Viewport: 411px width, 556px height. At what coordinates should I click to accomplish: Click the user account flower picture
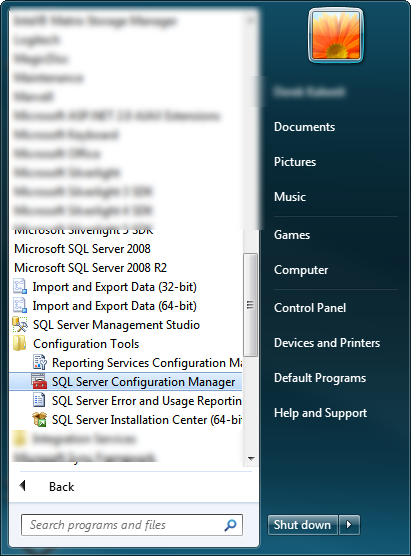coord(336,35)
